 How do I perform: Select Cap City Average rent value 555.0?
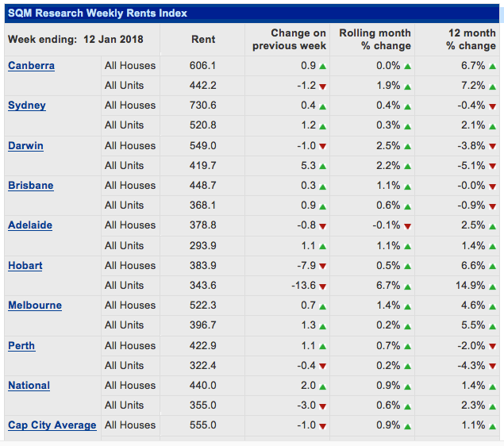[203, 425]
